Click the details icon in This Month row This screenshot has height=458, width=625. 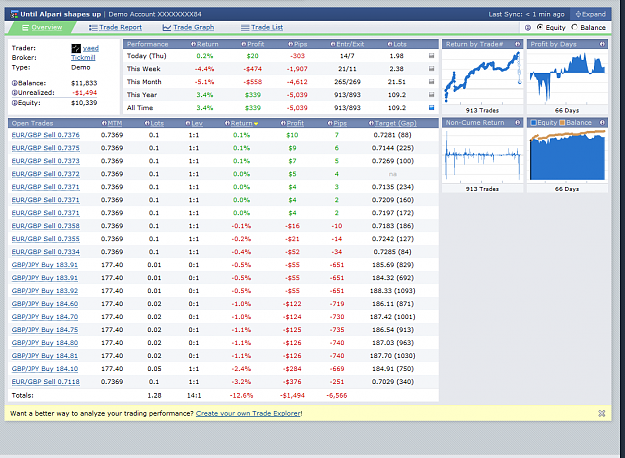[431, 82]
